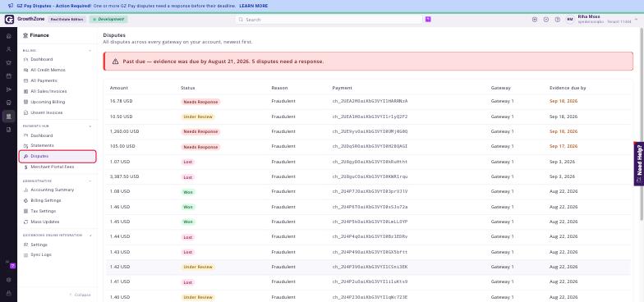The height and width of the screenshot is (302, 644).
Task: Click the Won badge for 1.46 USD
Action: (187, 207)
